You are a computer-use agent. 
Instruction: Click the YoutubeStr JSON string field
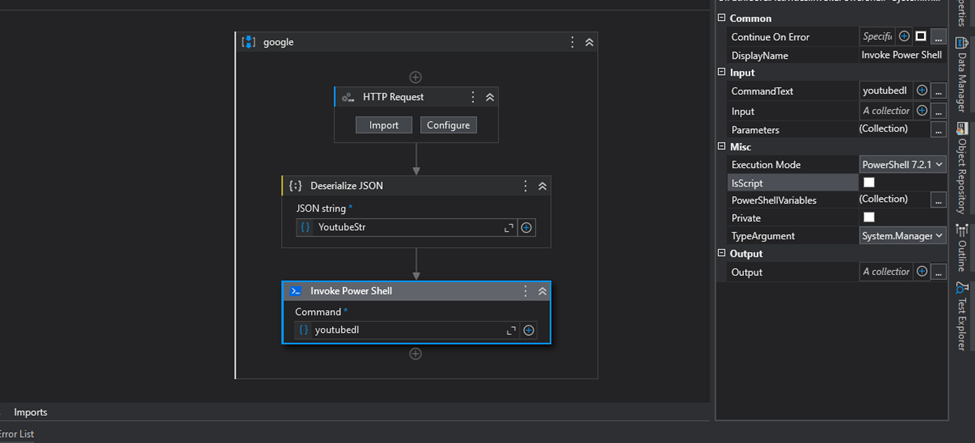pyautogui.click(x=405, y=228)
